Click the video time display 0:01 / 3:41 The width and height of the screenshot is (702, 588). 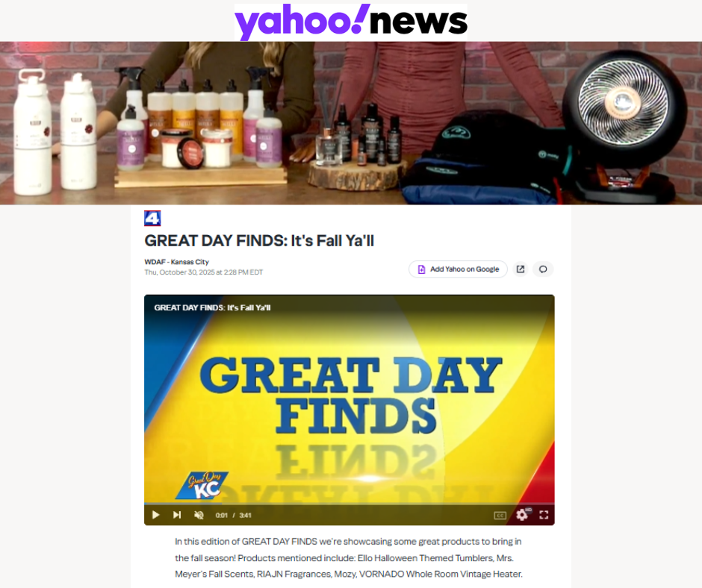click(233, 516)
